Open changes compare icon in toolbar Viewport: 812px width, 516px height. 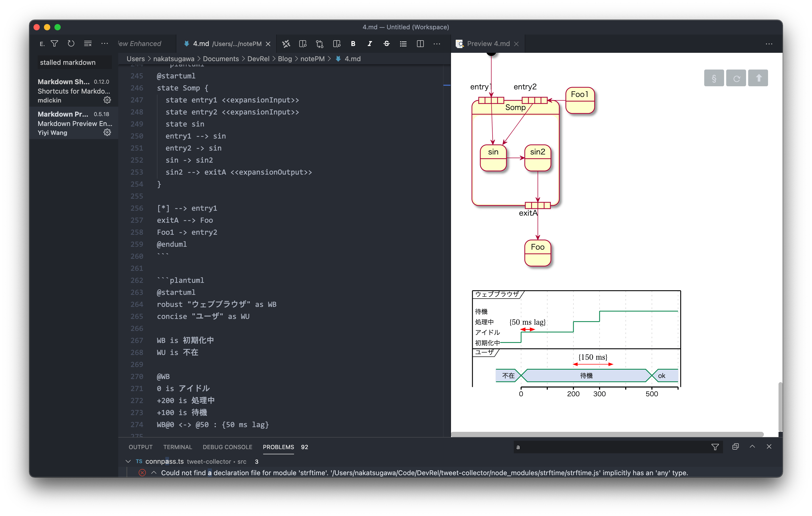(x=319, y=43)
